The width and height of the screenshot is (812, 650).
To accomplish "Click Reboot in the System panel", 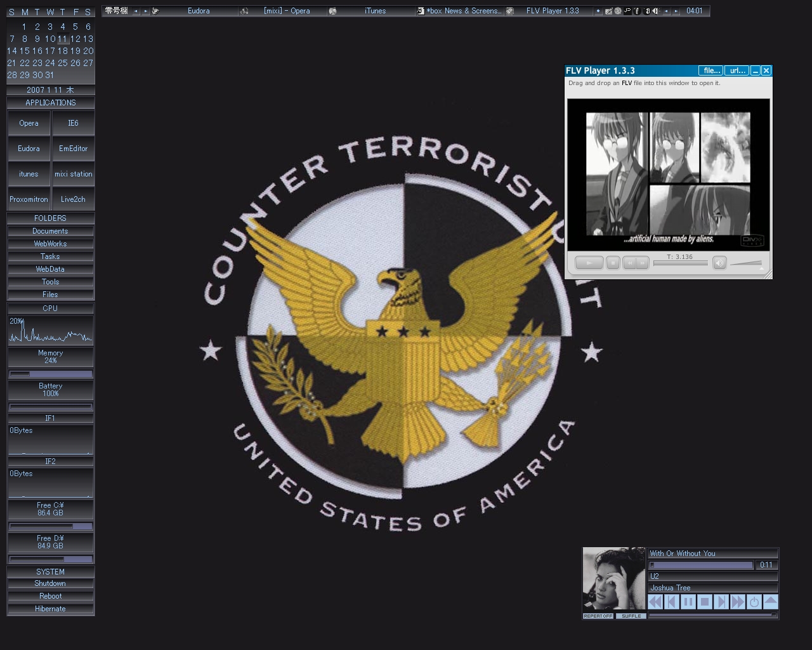I will tap(50, 596).
